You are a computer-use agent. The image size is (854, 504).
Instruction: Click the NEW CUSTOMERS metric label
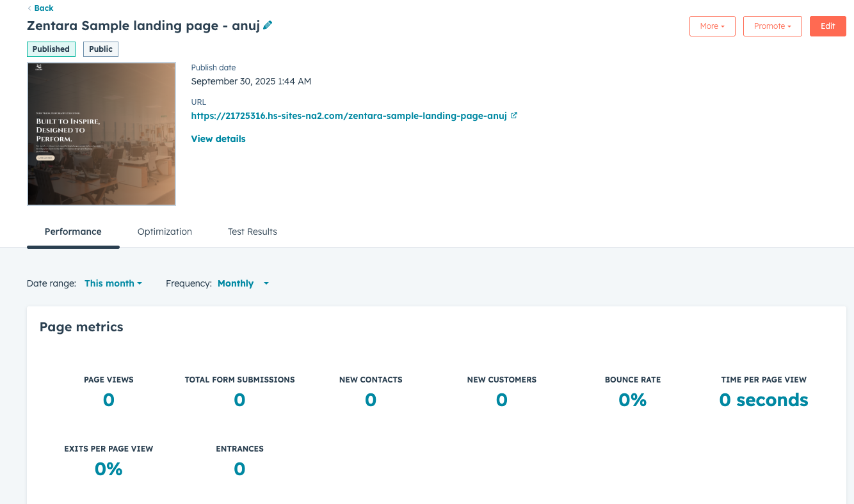502,379
